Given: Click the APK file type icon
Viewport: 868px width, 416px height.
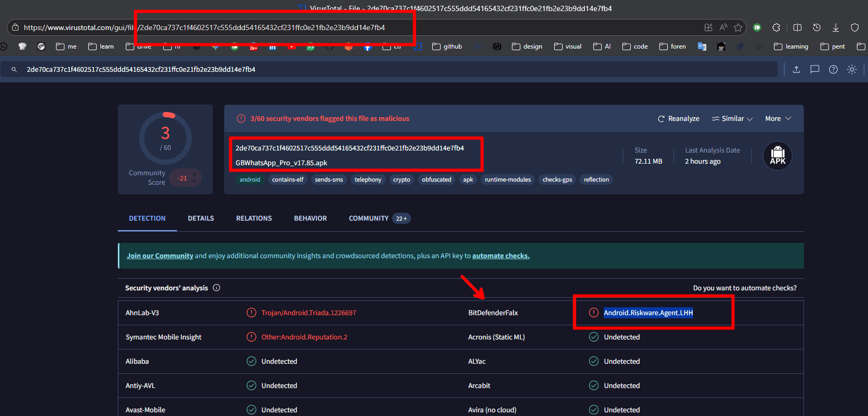Looking at the screenshot, I should [777, 156].
